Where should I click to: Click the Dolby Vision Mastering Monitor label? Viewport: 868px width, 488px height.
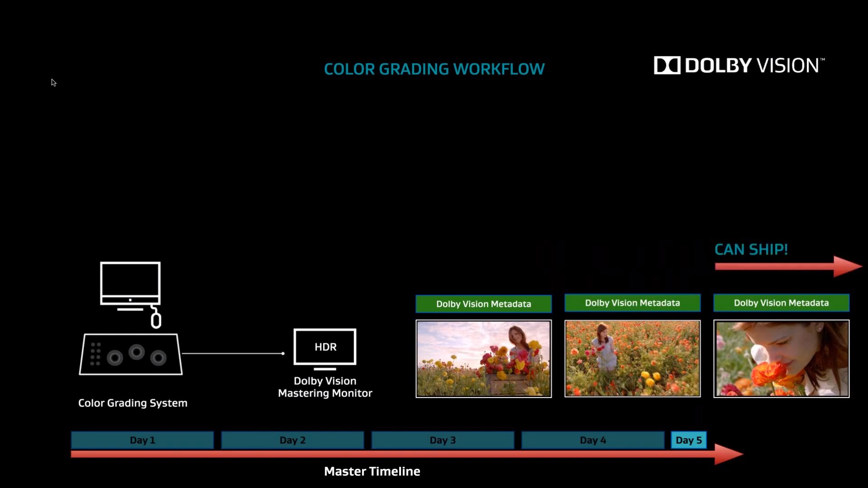coord(325,387)
